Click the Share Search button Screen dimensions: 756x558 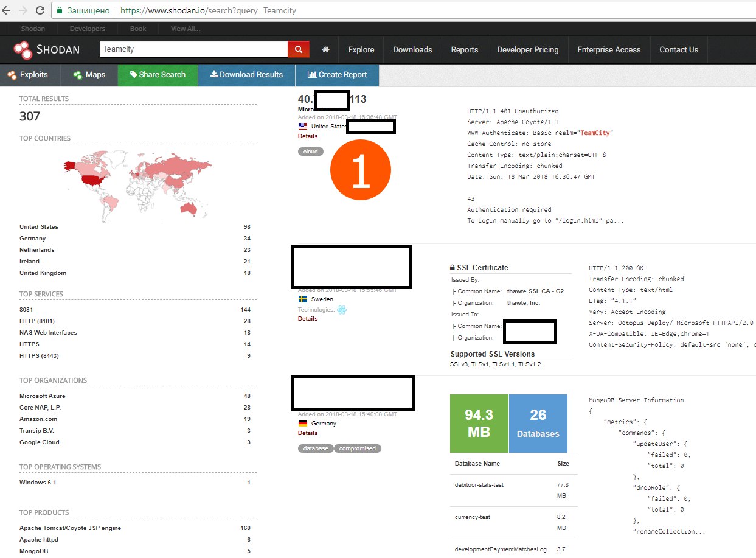(x=158, y=75)
